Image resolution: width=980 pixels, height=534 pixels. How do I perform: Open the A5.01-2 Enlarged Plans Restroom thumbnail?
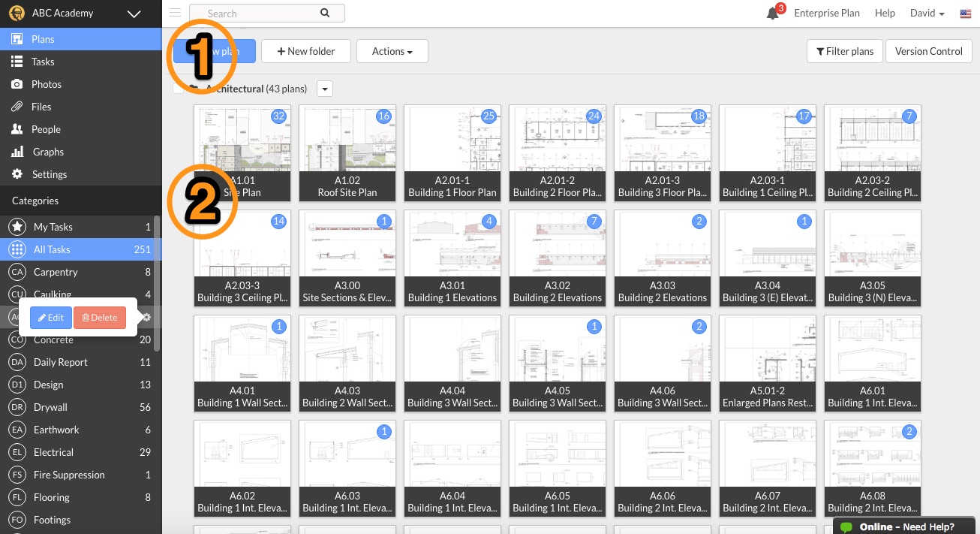[x=768, y=364]
